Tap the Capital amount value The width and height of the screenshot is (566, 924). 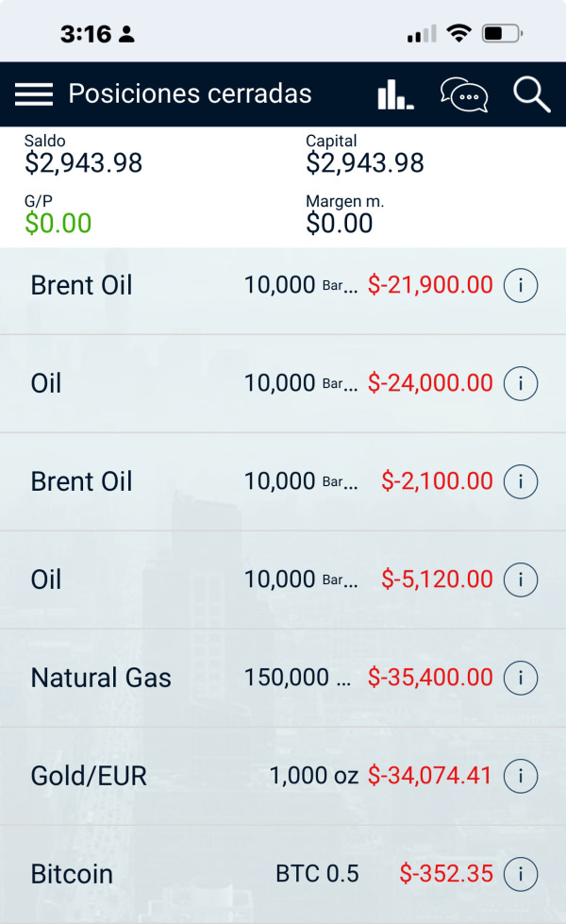(x=365, y=163)
